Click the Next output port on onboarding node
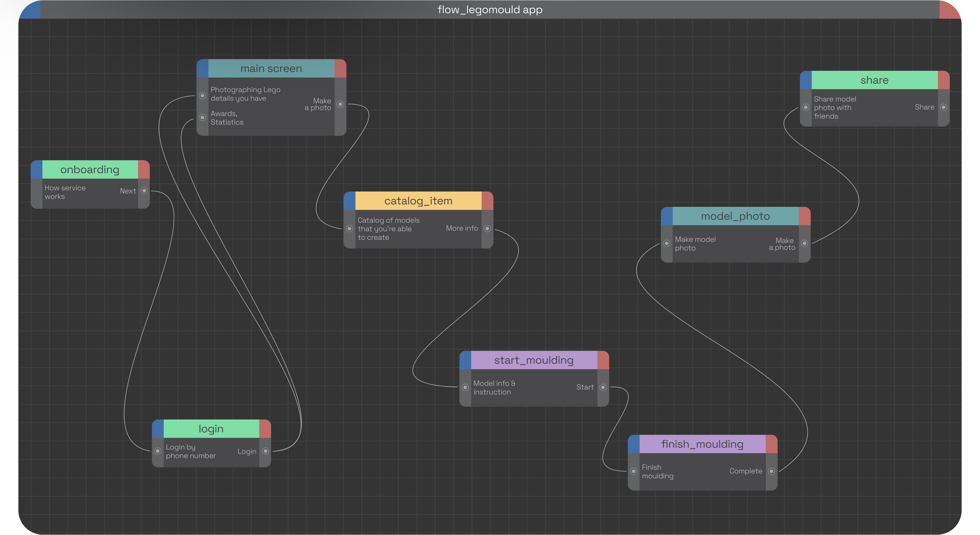 tap(144, 191)
